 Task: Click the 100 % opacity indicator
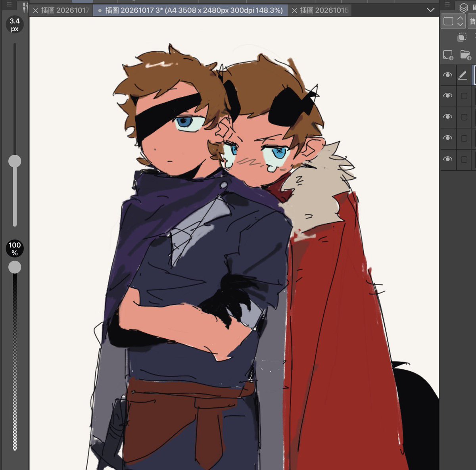tap(15, 248)
